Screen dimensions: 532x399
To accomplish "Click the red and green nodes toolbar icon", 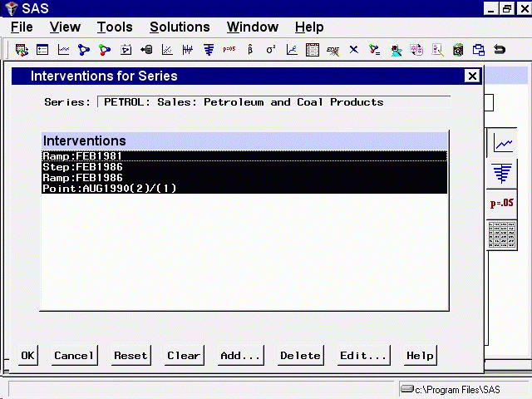I will click(x=105, y=50).
